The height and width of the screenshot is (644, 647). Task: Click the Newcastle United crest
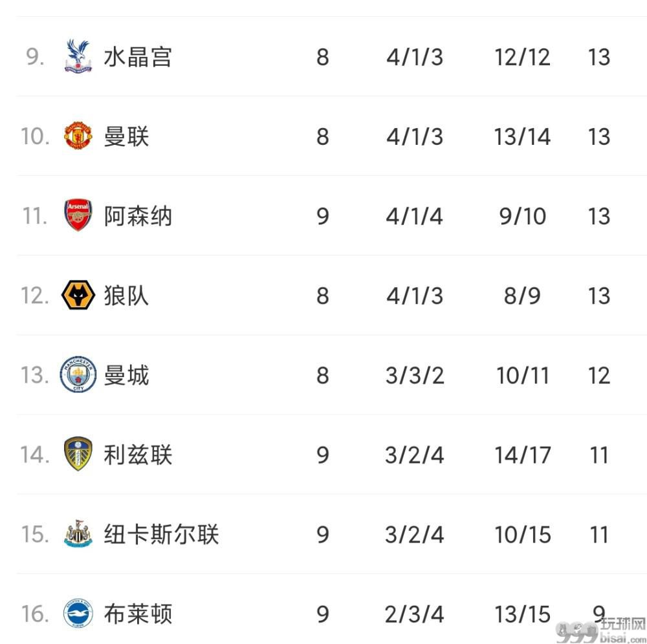point(78,533)
